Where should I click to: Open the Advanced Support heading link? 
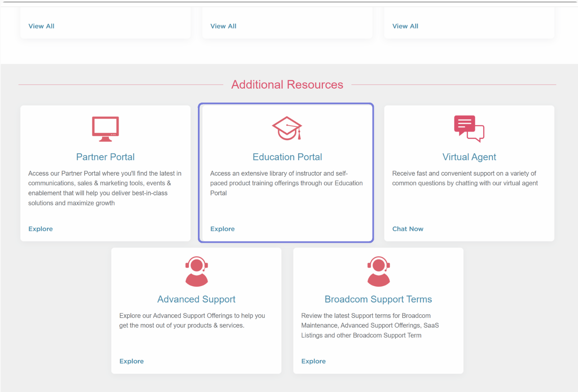197,299
